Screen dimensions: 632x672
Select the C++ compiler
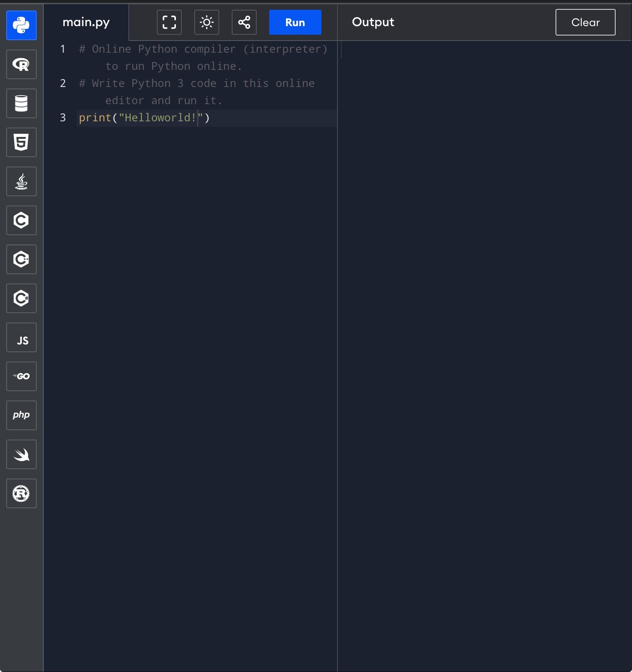pyautogui.click(x=21, y=259)
